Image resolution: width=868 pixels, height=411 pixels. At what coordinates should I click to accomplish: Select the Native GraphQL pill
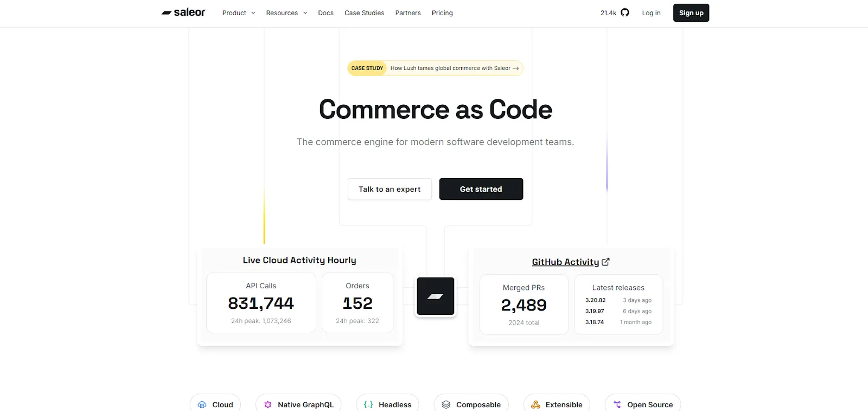(298, 404)
